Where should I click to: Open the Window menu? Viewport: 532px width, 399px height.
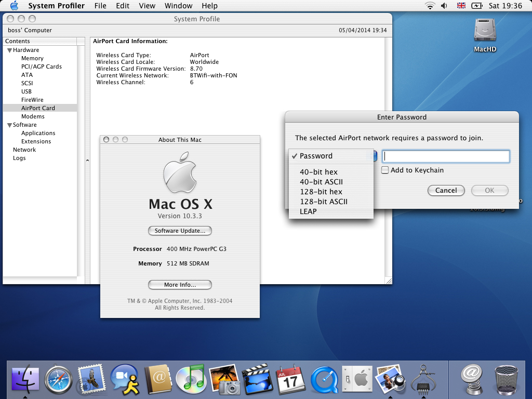click(x=178, y=6)
